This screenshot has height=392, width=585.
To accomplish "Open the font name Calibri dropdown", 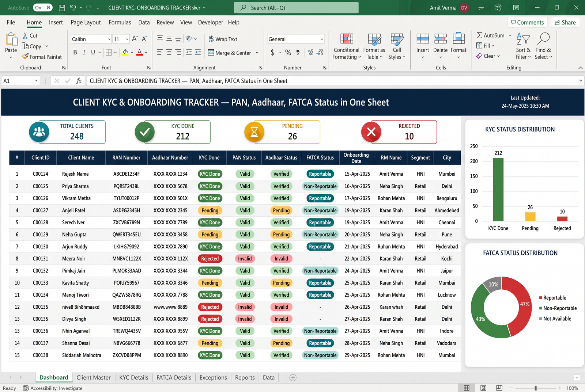I will [109, 39].
